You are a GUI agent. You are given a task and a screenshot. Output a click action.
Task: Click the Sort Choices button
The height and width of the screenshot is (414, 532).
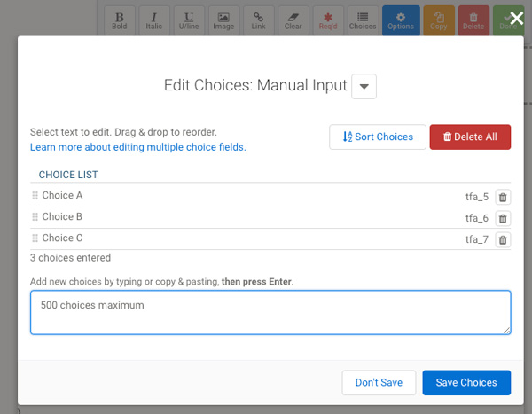(x=378, y=137)
